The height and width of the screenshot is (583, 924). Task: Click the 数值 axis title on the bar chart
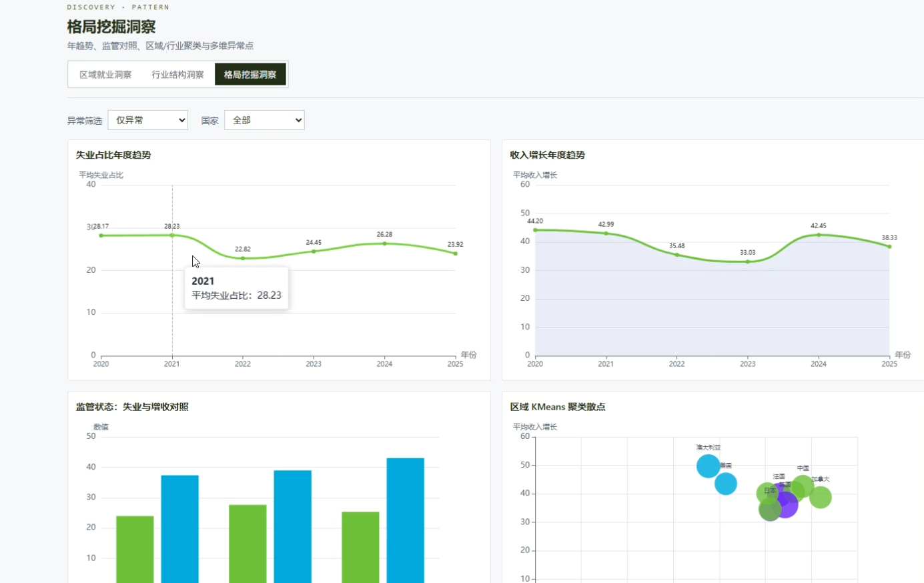pyautogui.click(x=101, y=427)
